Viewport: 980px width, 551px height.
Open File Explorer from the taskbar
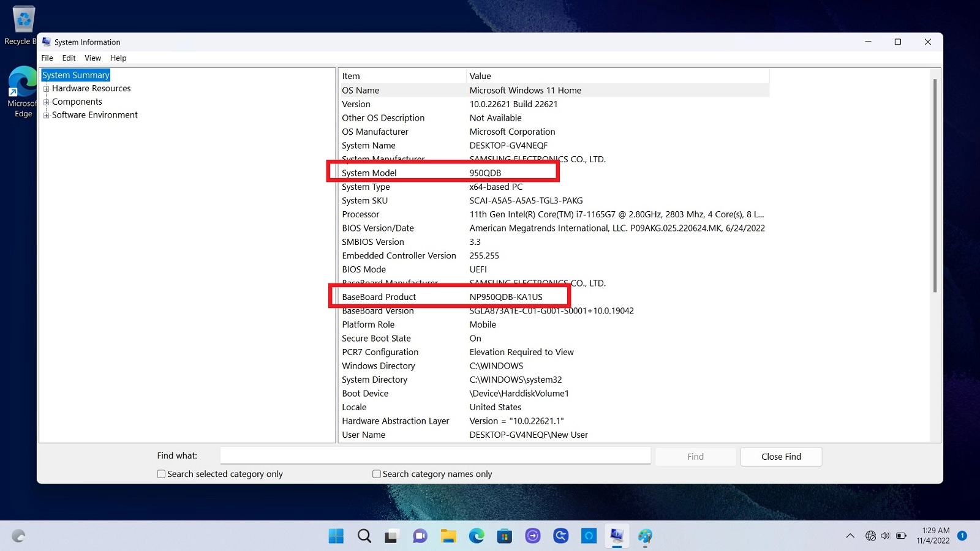pyautogui.click(x=448, y=536)
